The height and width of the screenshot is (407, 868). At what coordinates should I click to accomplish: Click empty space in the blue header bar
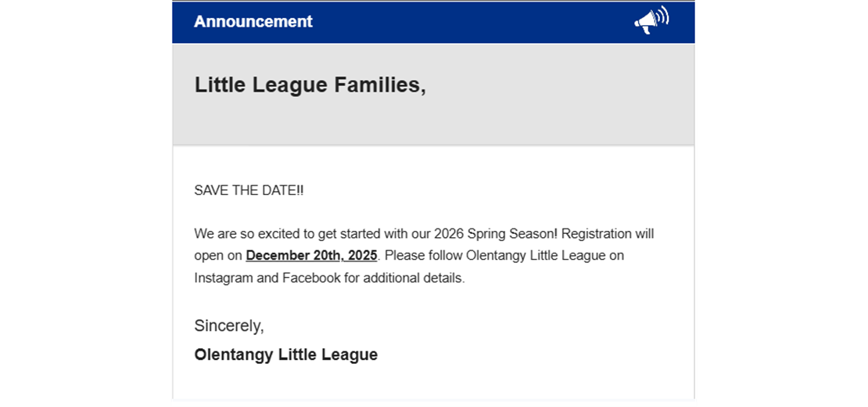coord(469,22)
